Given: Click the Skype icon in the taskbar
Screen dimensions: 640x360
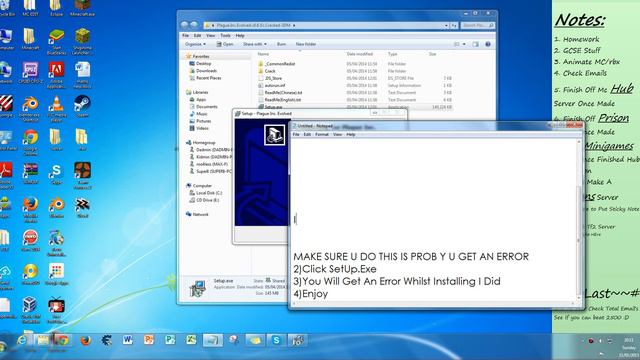Looking at the screenshot, I should 276,340.
